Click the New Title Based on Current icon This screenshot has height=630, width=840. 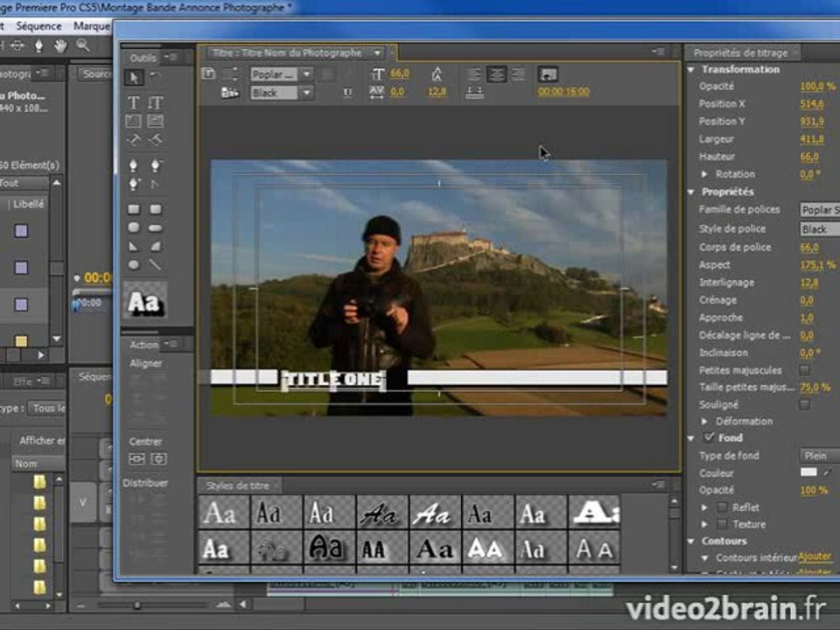208,73
